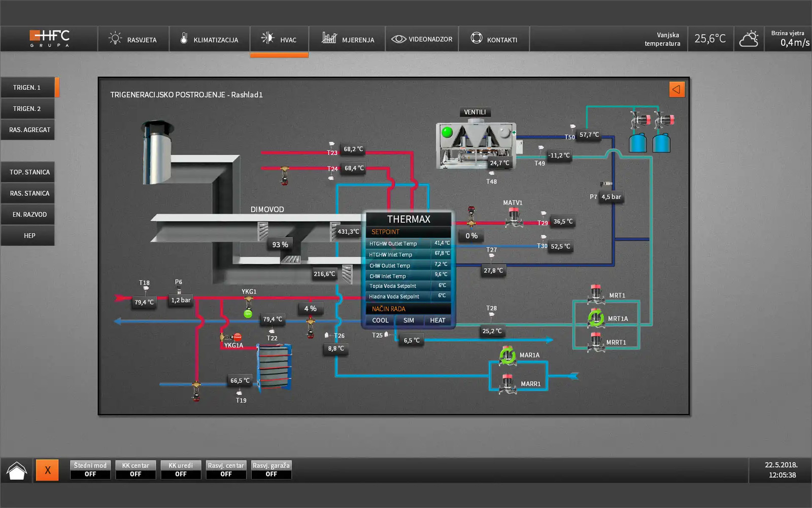This screenshot has height=508, width=812.
Task: Click the orange X button
Action: click(47, 470)
